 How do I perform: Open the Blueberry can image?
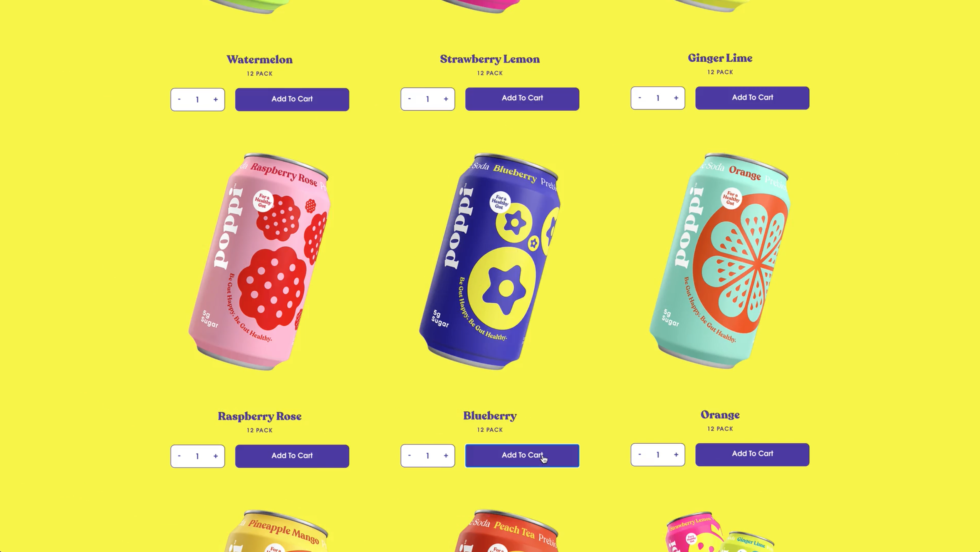(x=490, y=261)
